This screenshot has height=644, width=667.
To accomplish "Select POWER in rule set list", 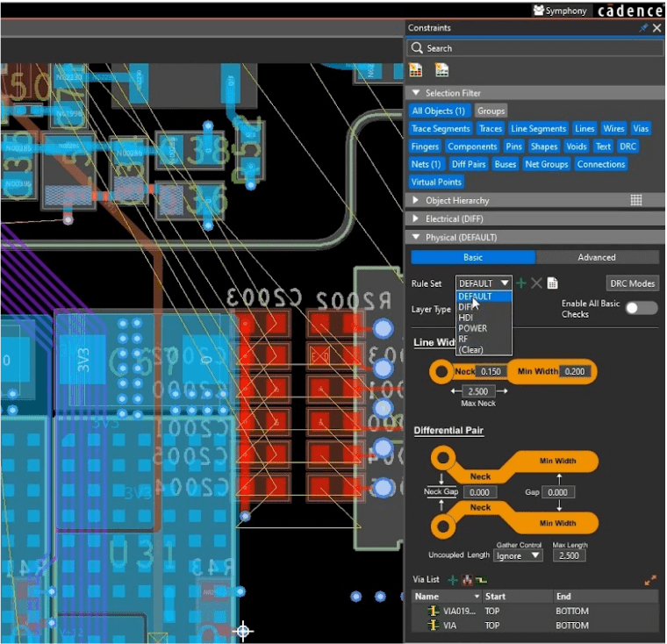I will (x=484, y=328).
